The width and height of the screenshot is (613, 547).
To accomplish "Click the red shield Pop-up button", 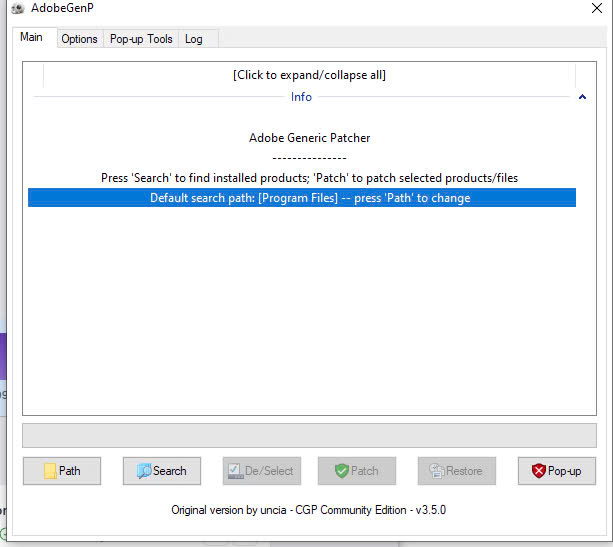I will tap(557, 471).
